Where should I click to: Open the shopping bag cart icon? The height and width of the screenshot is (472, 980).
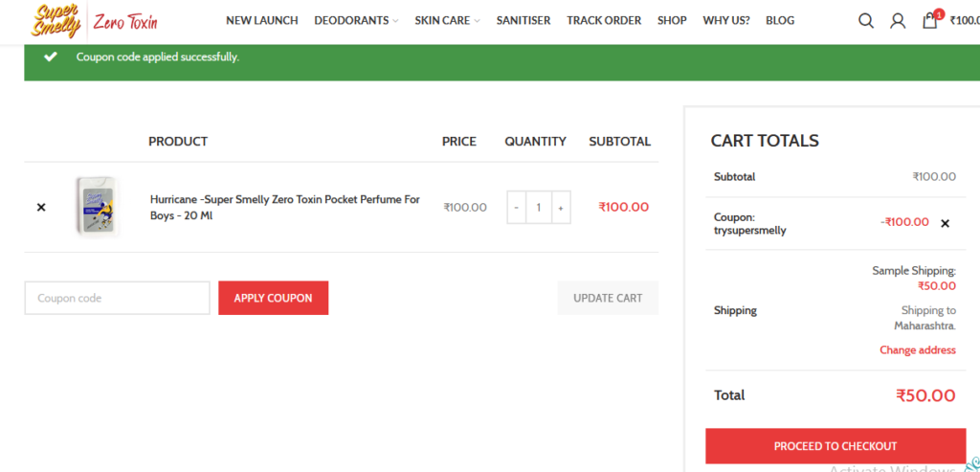click(931, 19)
